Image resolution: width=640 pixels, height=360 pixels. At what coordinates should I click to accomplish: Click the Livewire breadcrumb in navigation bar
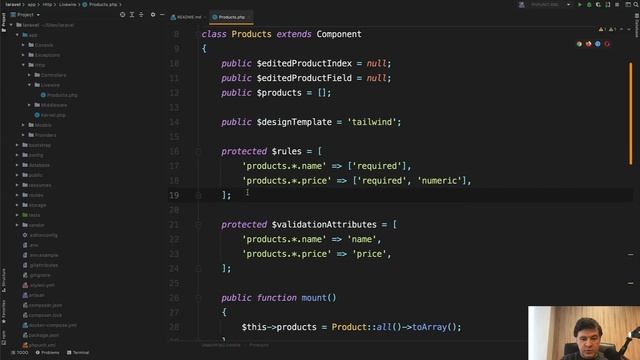tap(68, 4)
